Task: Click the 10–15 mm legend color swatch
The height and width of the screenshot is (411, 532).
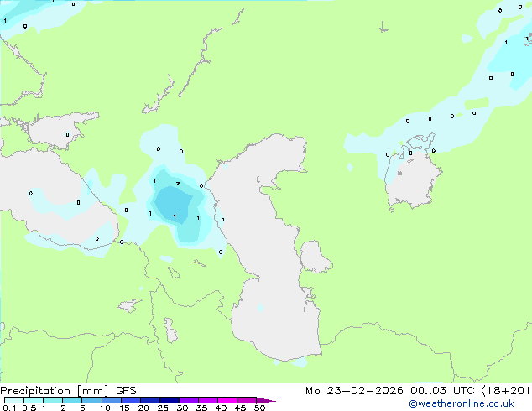Action: pos(111,400)
